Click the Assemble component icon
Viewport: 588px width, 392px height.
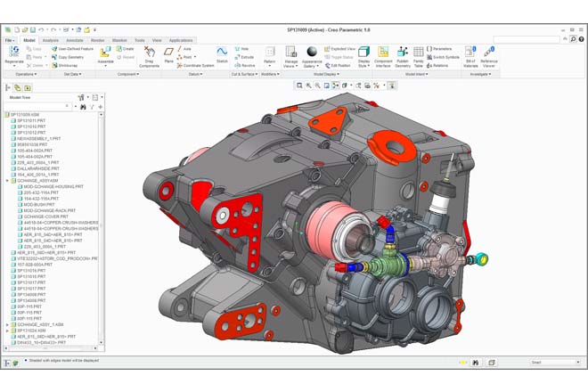coord(105,52)
